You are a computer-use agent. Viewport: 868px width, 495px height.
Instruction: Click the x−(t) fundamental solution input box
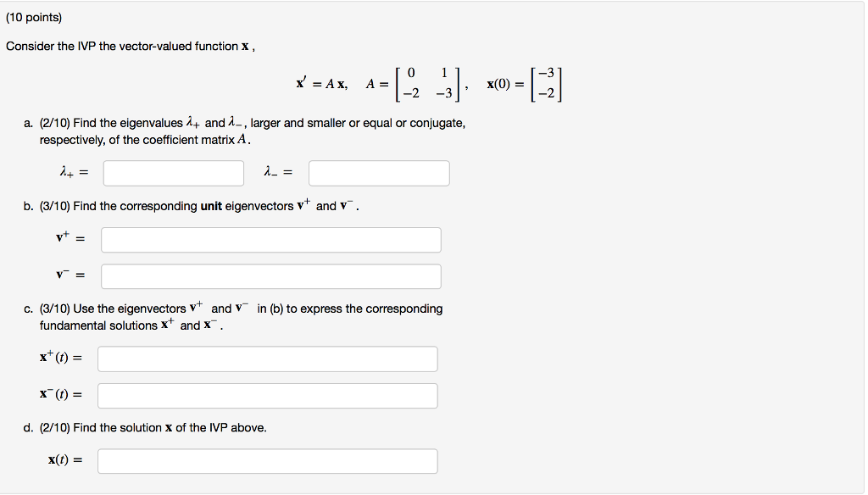[267, 395]
